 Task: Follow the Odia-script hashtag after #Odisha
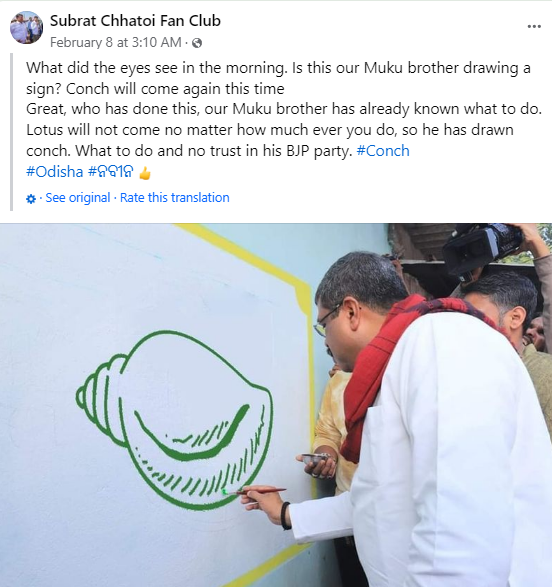click(111, 172)
